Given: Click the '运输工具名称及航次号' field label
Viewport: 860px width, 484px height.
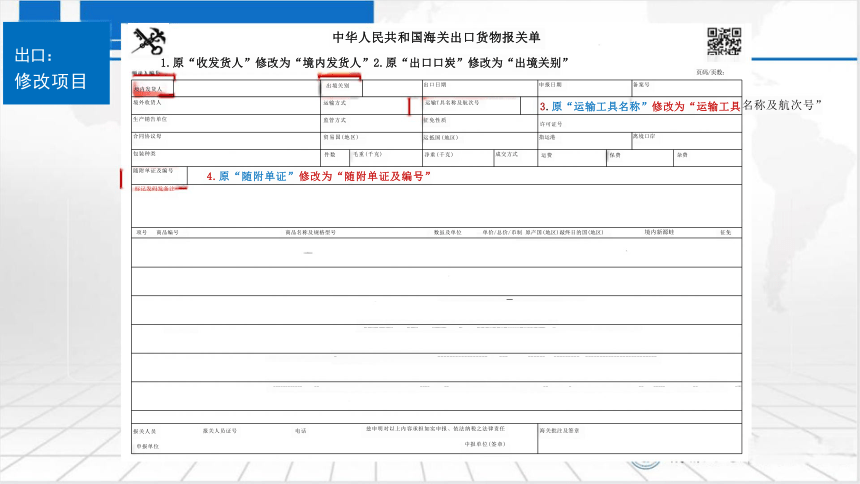Looking at the screenshot, I should [452, 103].
